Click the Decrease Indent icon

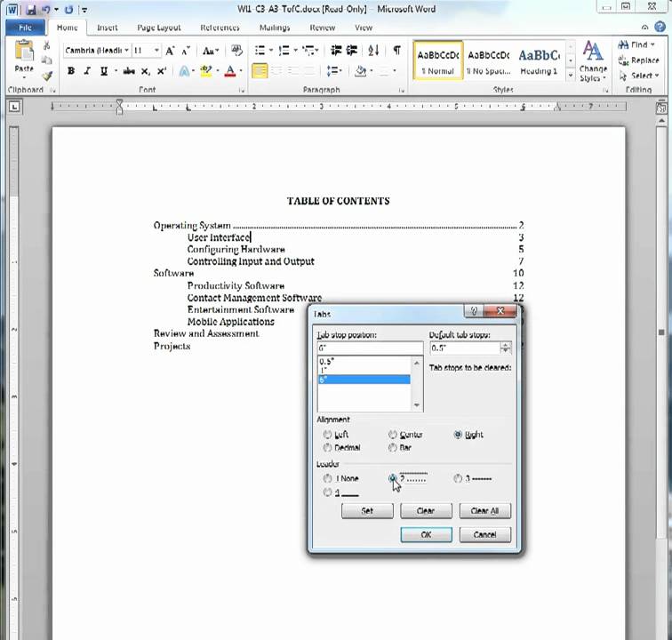[x=336, y=50]
